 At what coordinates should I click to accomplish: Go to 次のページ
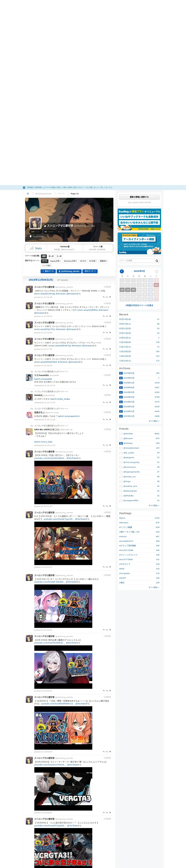click(90, 271)
